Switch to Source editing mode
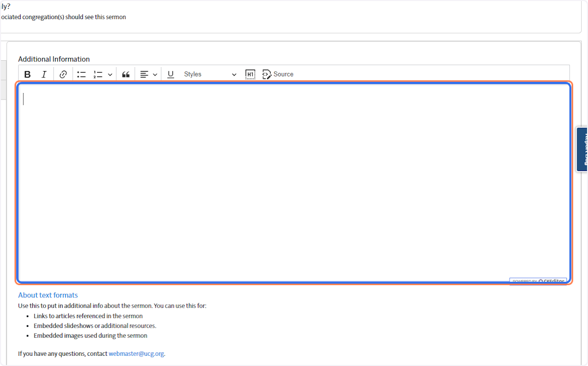588x366 pixels. [278, 74]
